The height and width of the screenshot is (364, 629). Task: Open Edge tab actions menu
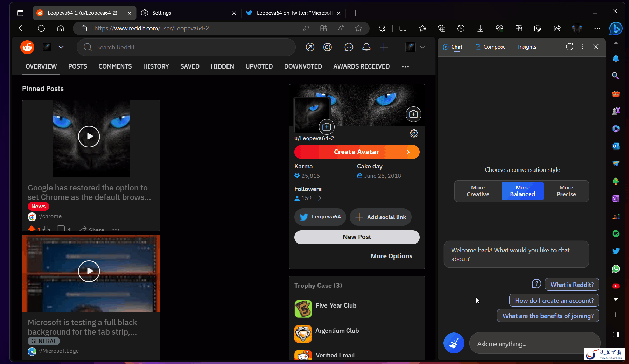pos(20,13)
